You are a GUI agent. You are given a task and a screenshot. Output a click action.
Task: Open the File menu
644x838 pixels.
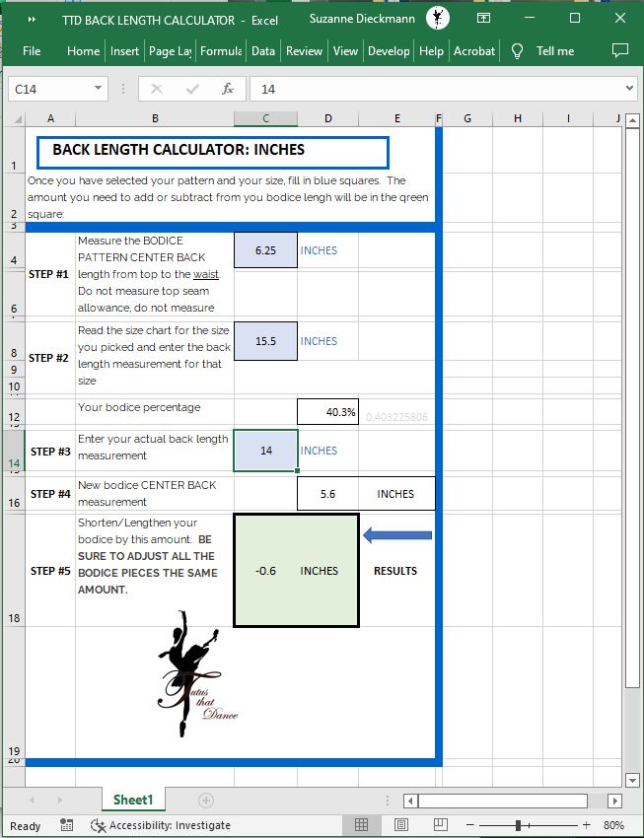32,51
